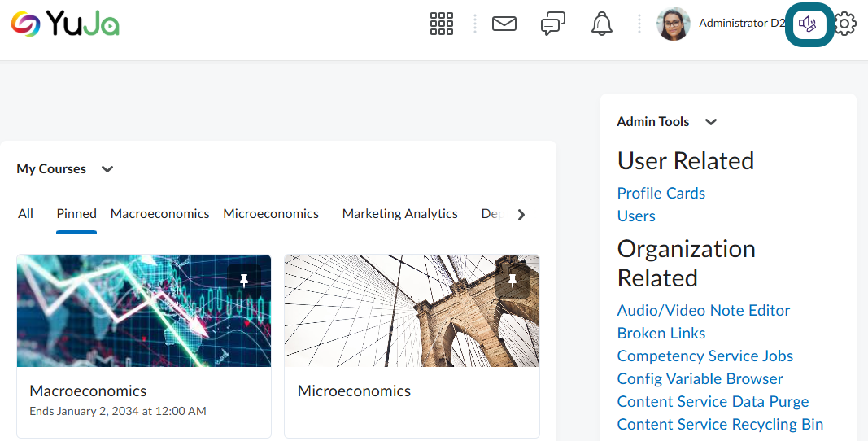Open the update alerts bell icon

[602, 24]
